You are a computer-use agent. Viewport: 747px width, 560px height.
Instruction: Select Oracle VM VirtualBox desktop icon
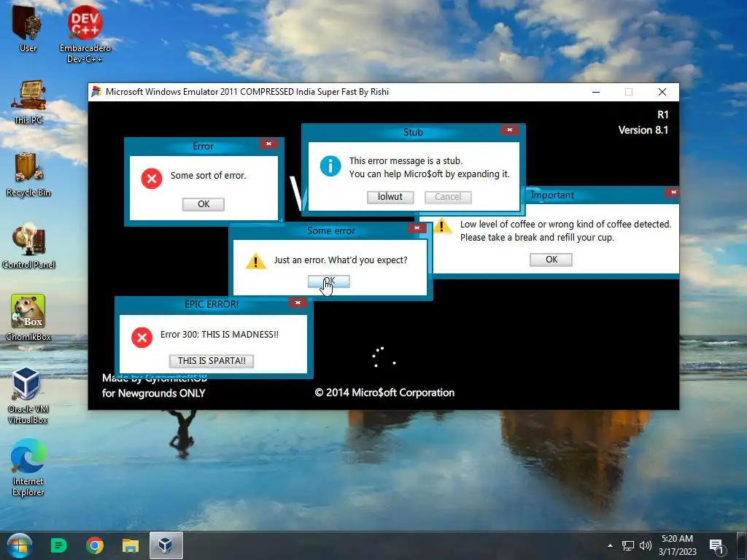tap(27, 395)
